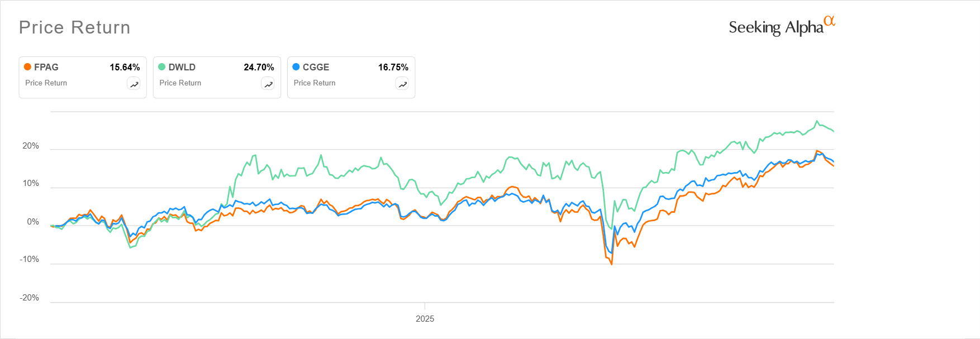Click the orange FPAG series dot
This screenshot has width=980, height=339.
click(27, 67)
